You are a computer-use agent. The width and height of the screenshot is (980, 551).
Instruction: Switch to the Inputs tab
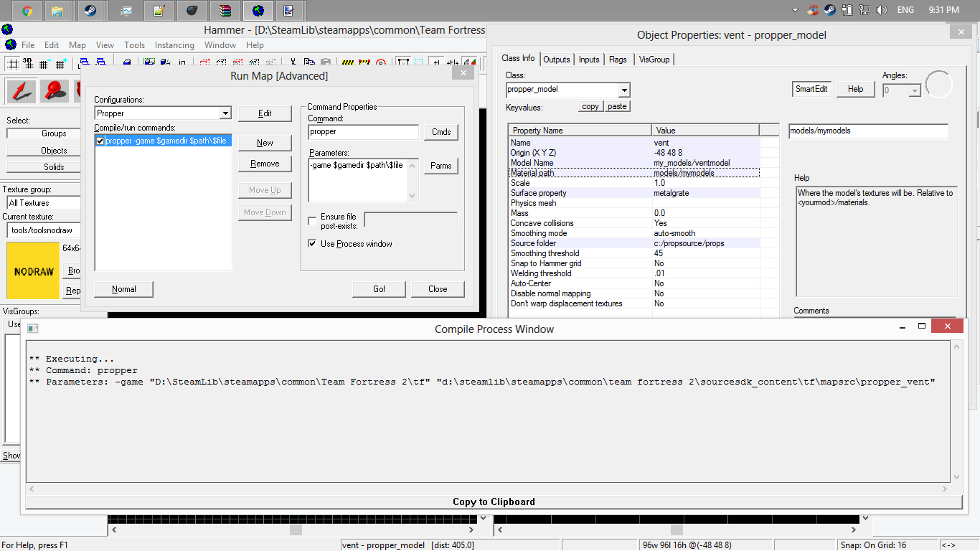(x=589, y=60)
